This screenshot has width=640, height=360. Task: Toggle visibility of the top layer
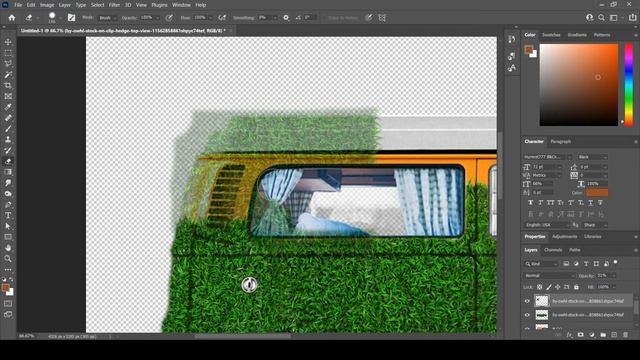coord(527,301)
